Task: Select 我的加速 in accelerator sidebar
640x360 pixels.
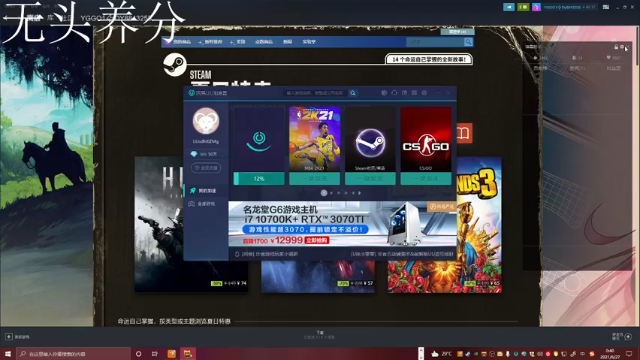Action: coord(206,191)
